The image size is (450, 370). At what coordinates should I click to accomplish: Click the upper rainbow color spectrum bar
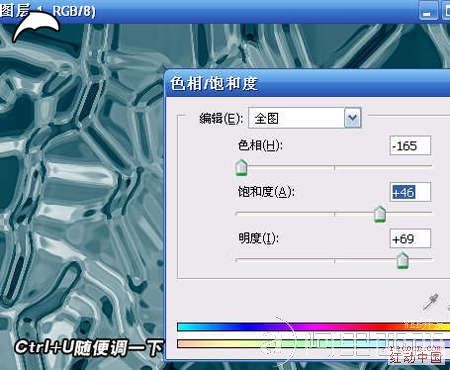point(313,327)
